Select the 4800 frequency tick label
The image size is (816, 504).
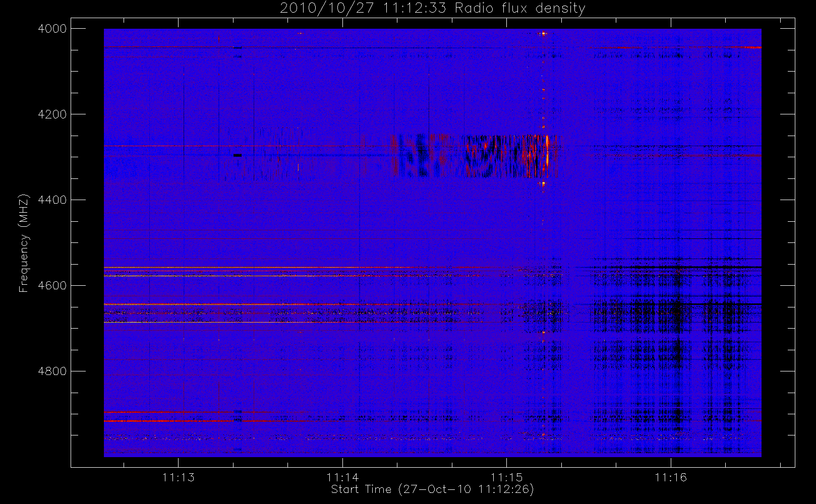click(x=52, y=371)
